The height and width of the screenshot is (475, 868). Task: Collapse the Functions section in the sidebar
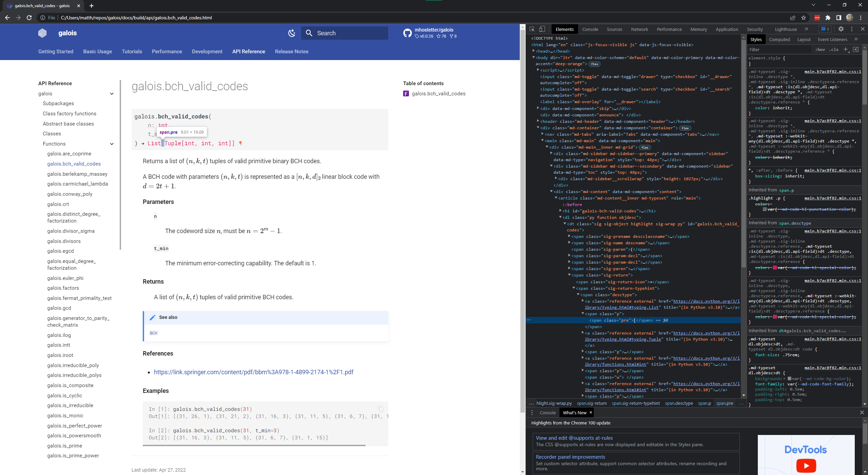point(112,144)
